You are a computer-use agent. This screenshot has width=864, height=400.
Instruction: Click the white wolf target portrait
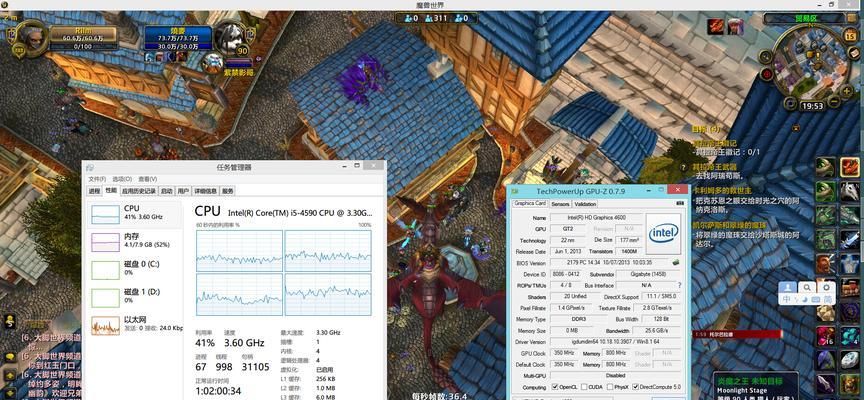coord(230,36)
